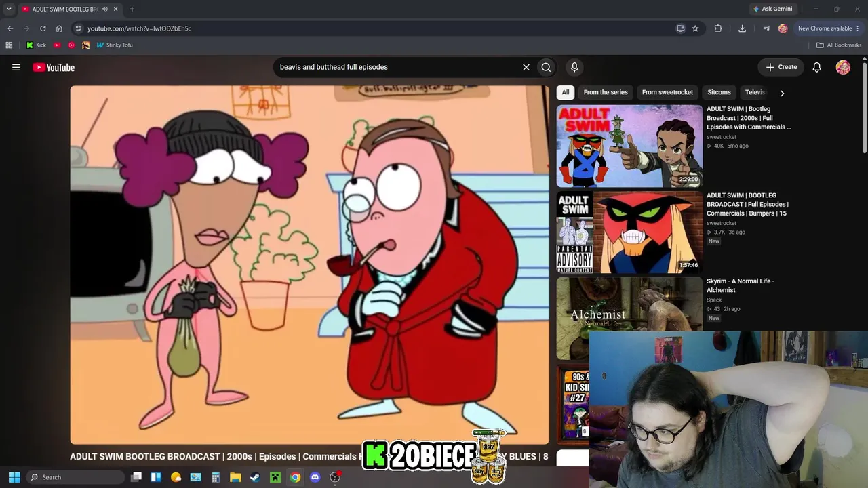Expand the All Bookmarks folder
868x488 pixels.
(x=839, y=45)
